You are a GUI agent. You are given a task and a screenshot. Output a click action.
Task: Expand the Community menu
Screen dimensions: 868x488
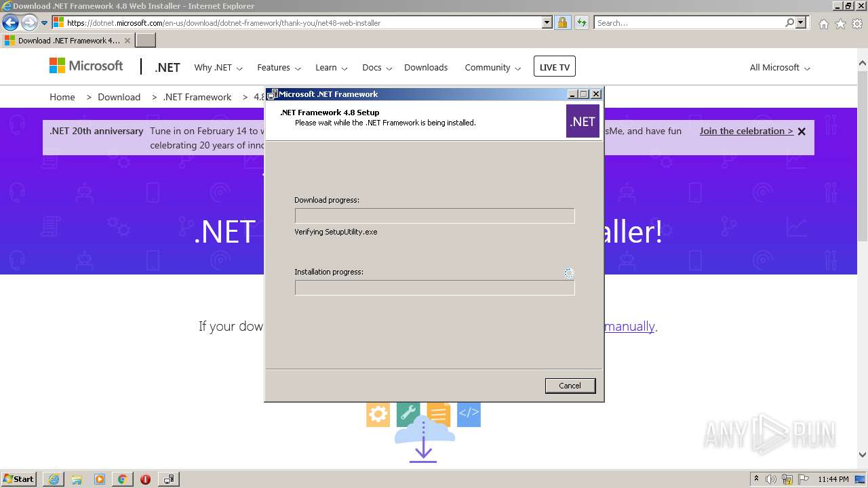tap(492, 68)
